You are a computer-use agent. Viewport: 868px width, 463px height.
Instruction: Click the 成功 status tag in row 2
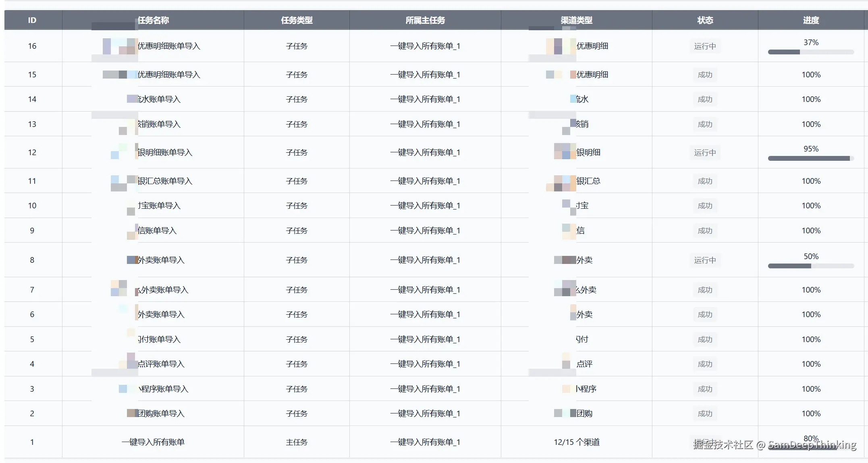[x=705, y=413]
